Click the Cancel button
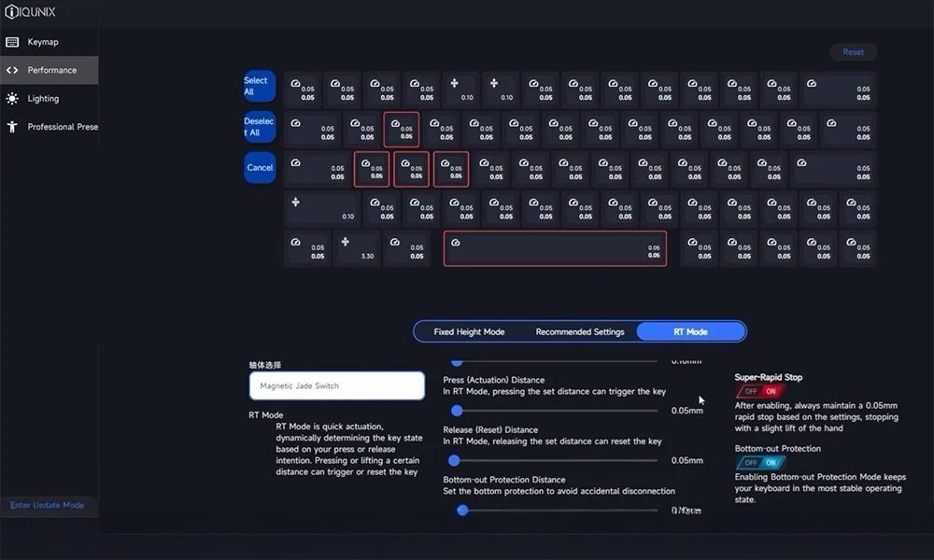 (x=260, y=168)
